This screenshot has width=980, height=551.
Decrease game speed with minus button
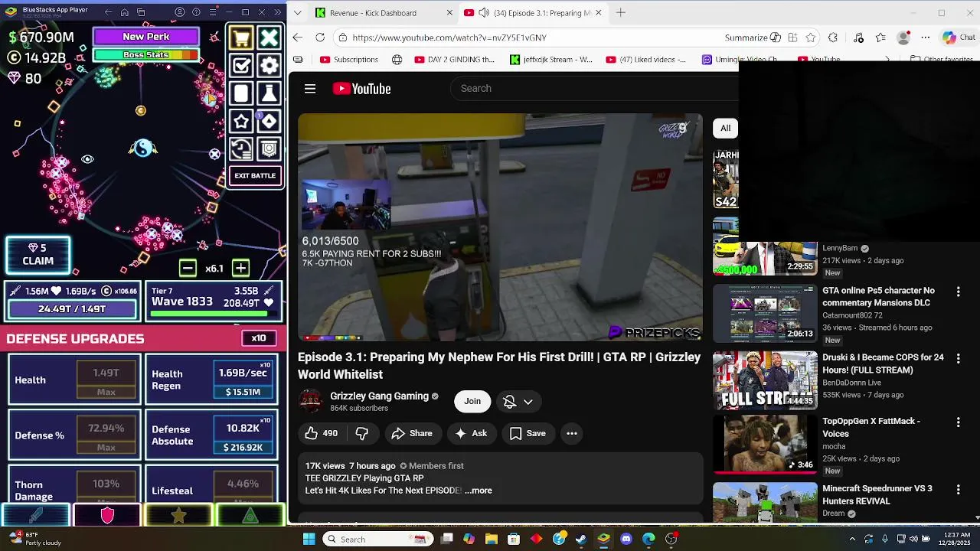[188, 268]
